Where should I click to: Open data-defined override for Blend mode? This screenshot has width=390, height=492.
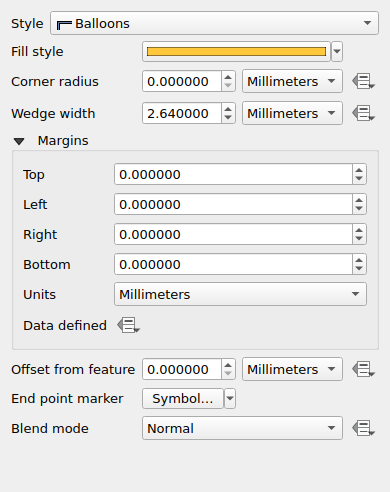click(363, 428)
